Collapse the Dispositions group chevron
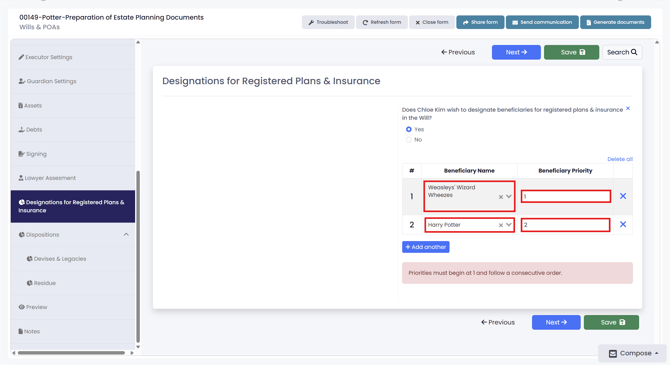 [x=126, y=235]
